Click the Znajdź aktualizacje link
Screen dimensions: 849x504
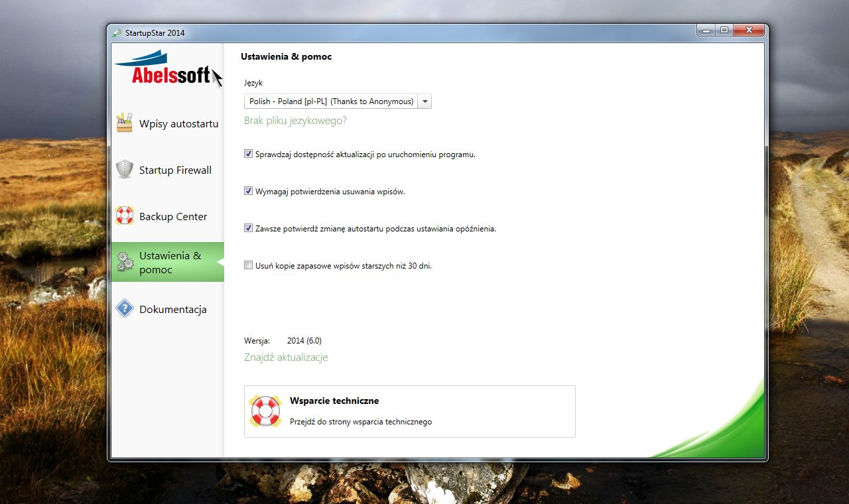(x=286, y=357)
